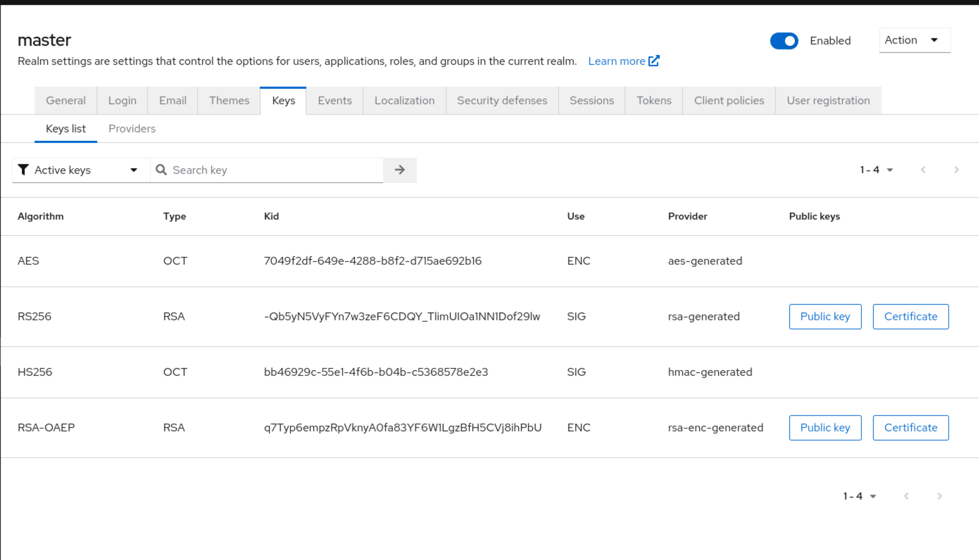Image resolution: width=979 pixels, height=560 pixels.
Task: Click the arrow icon to submit search
Action: click(400, 169)
